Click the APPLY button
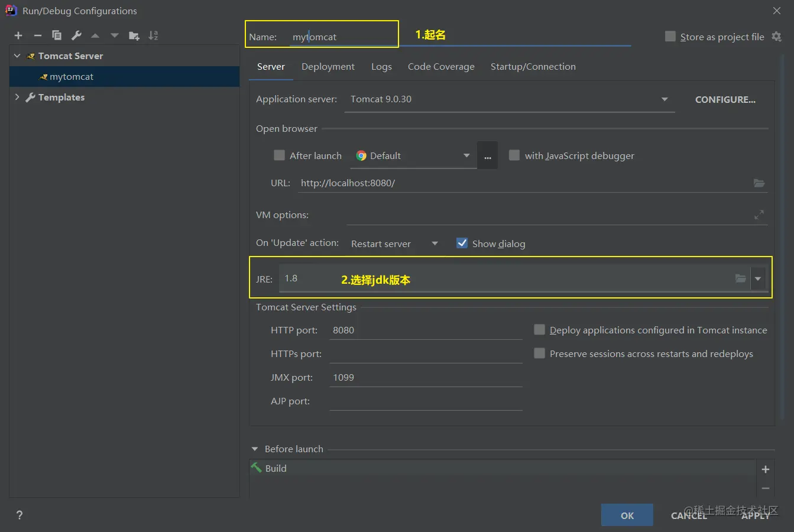This screenshot has width=794, height=532. (756, 515)
